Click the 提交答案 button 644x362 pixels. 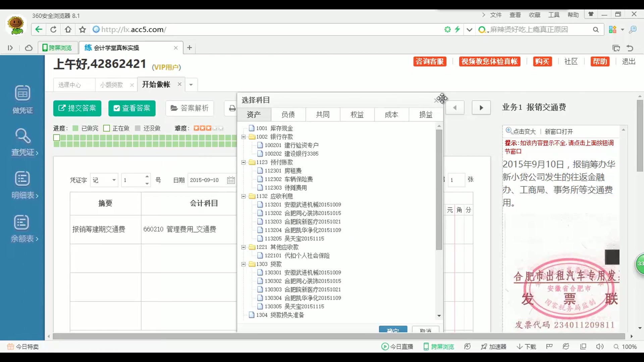pyautogui.click(x=77, y=108)
